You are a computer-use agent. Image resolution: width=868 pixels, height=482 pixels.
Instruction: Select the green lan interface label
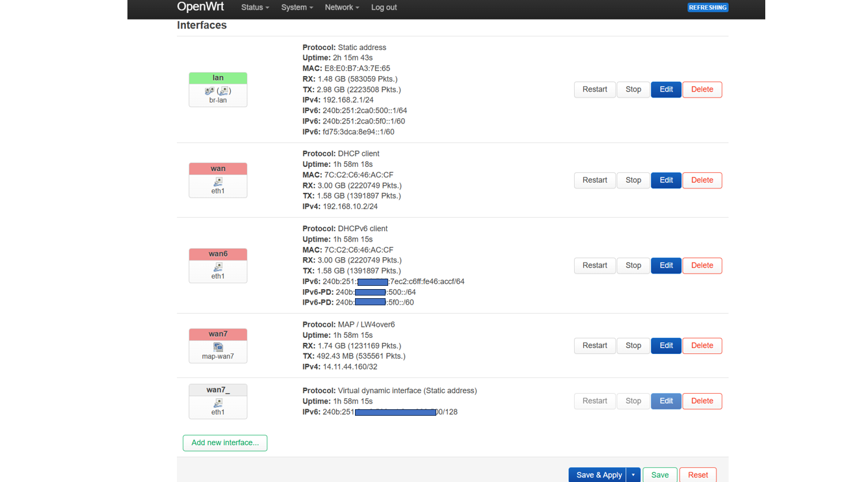click(x=218, y=78)
